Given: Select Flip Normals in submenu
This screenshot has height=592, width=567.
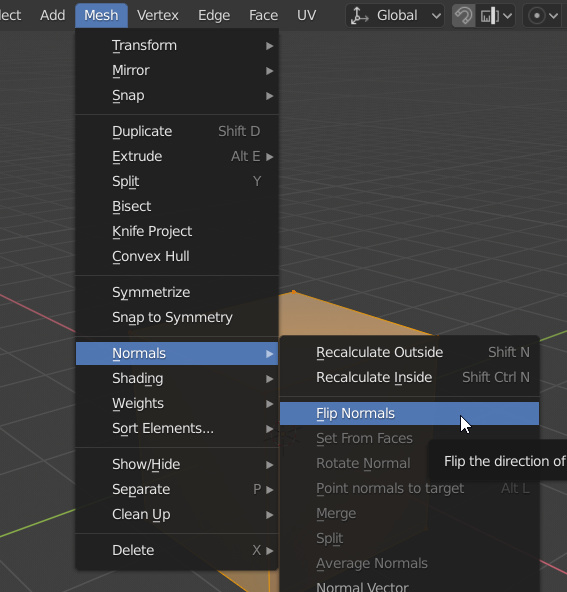Looking at the screenshot, I should click(x=409, y=413).
